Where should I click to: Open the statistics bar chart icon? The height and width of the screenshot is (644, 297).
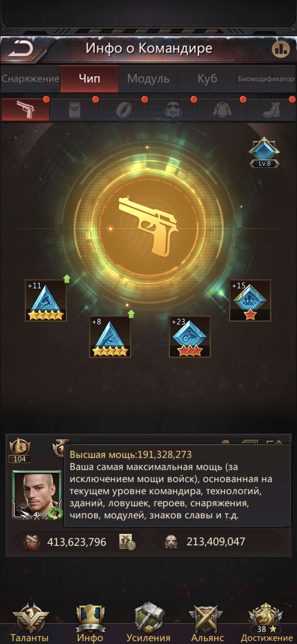pyautogui.click(x=281, y=49)
